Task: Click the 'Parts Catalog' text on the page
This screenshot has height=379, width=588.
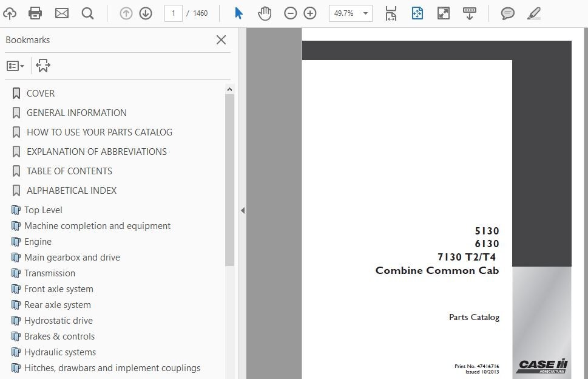Action: tap(474, 318)
